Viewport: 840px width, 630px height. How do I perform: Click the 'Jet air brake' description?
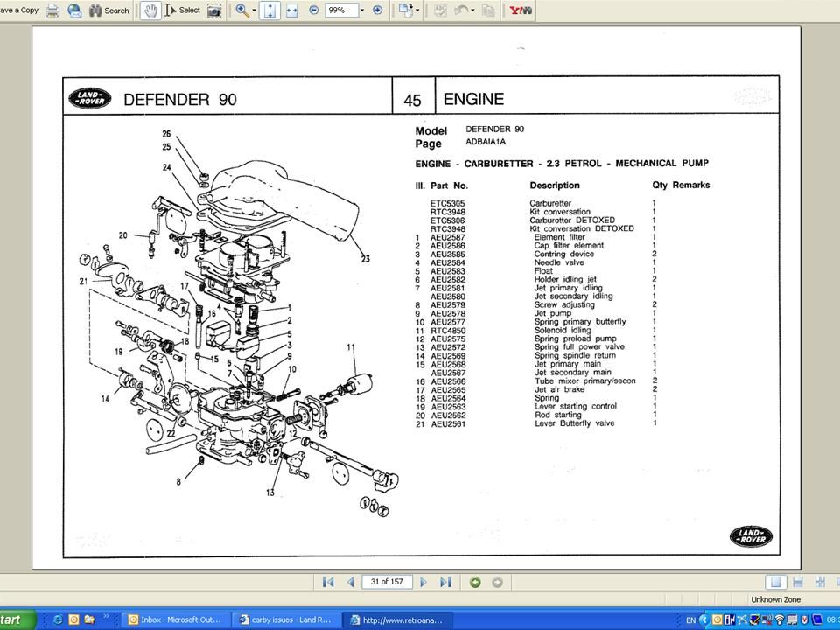coord(559,389)
